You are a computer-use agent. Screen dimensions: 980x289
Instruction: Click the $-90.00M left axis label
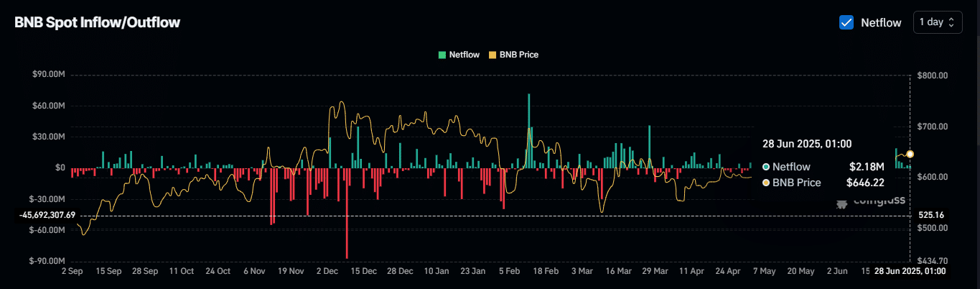point(47,261)
